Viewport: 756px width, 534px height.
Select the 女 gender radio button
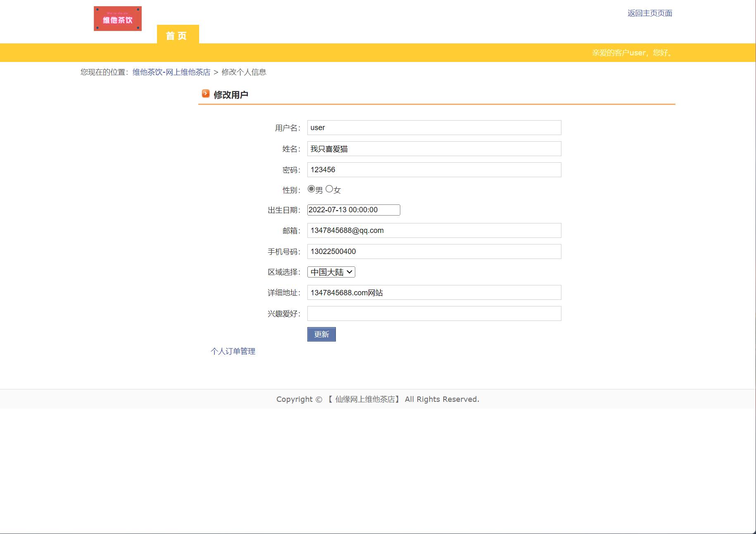click(329, 189)
